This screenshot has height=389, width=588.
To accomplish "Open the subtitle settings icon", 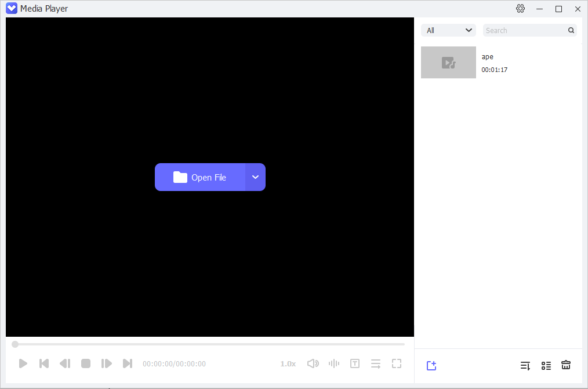I will click(x=355, y=363).
